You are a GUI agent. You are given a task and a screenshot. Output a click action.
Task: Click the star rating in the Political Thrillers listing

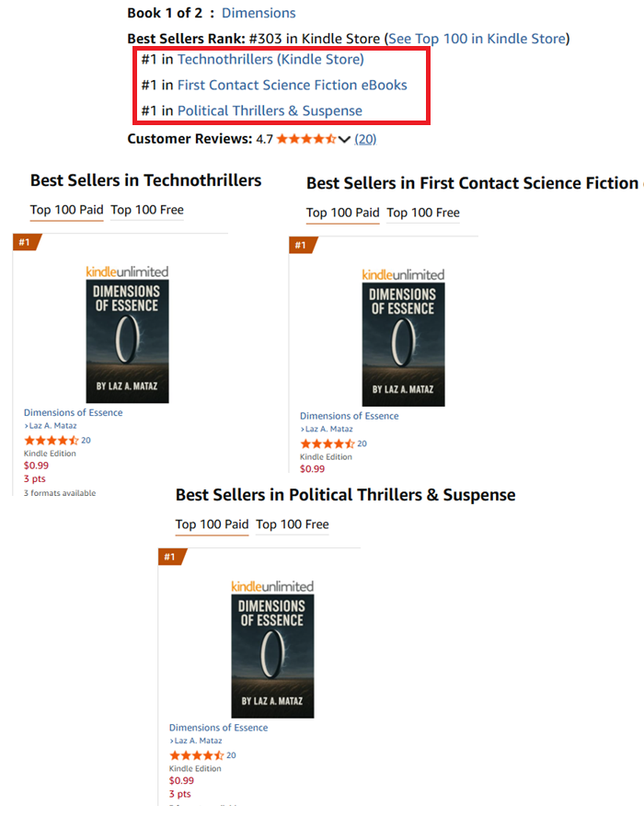coord(197,754)
